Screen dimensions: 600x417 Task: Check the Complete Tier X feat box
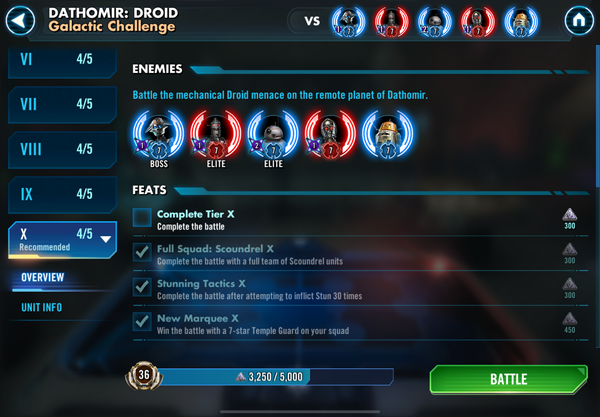tap(142, 218)
